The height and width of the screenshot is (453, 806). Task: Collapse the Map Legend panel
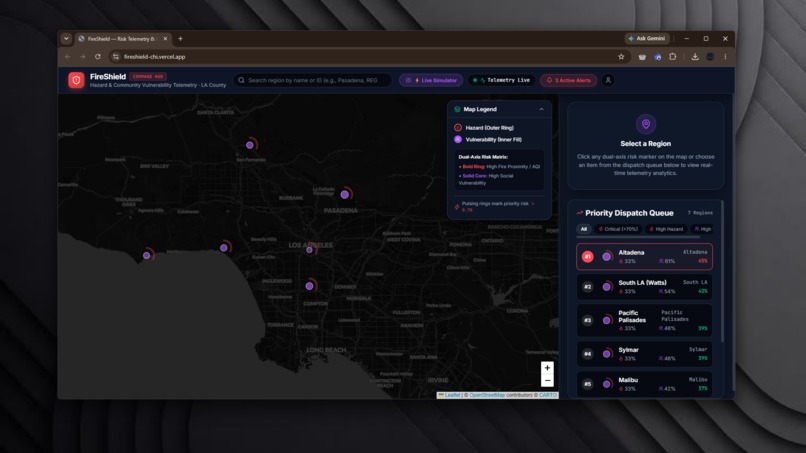pyautogui.click(x=541, y=109)
